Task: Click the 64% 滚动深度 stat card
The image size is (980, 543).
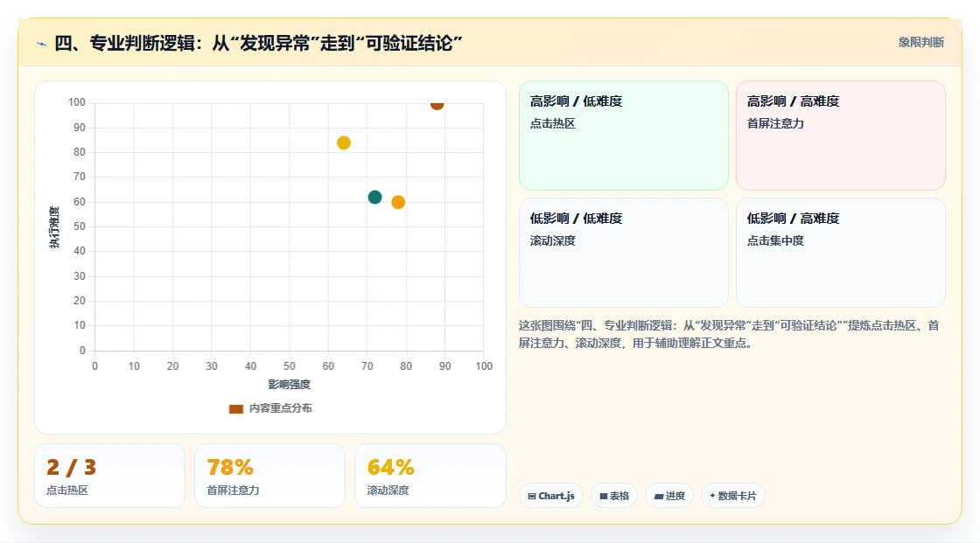Action: click(x=430, y=477)
